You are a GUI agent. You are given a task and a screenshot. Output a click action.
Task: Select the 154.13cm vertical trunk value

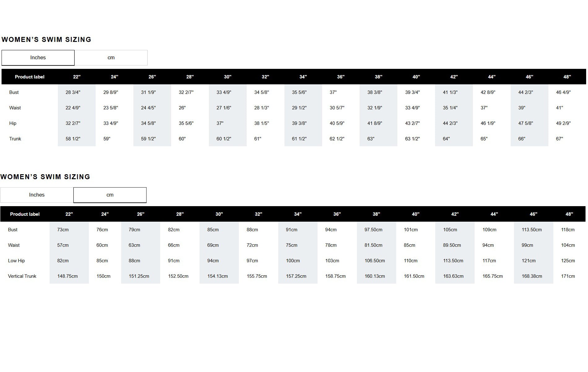click(217, 276)
